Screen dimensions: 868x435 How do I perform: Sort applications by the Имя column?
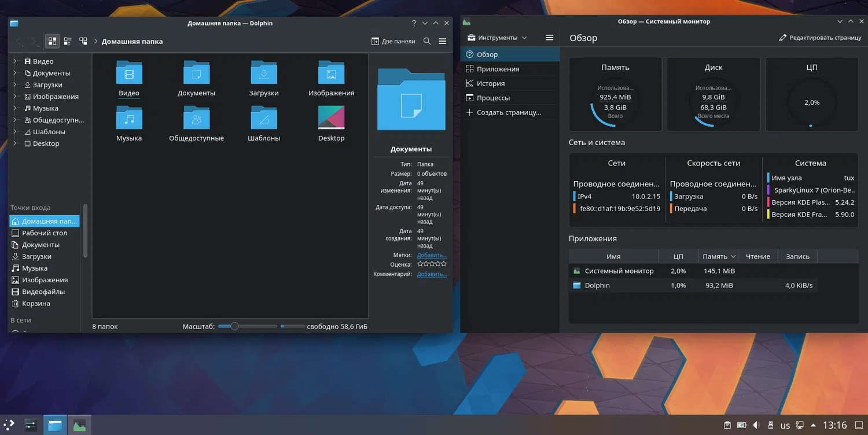click(x=613, y=256)
